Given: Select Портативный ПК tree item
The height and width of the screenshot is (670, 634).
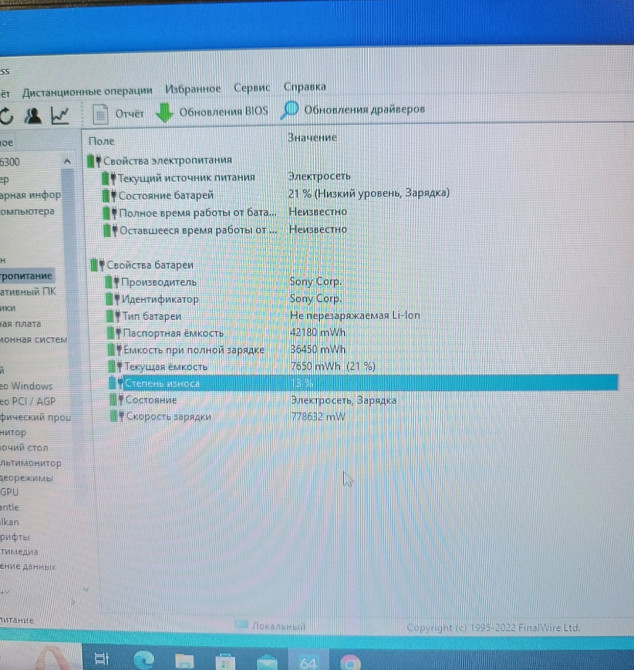Looking at the screenshot, I should (x=28, y=292).
